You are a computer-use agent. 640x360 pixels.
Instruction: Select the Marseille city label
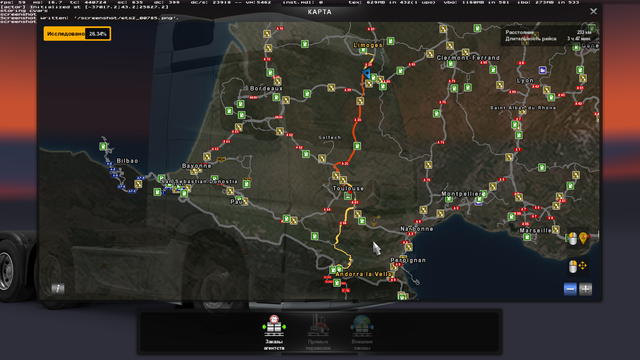click(x=536, y=230)
